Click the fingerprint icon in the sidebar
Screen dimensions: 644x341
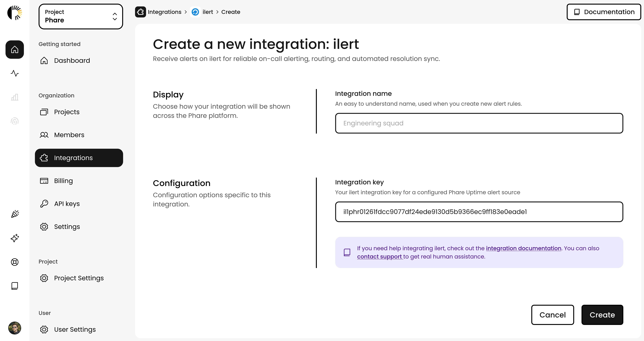pos(14,121)
